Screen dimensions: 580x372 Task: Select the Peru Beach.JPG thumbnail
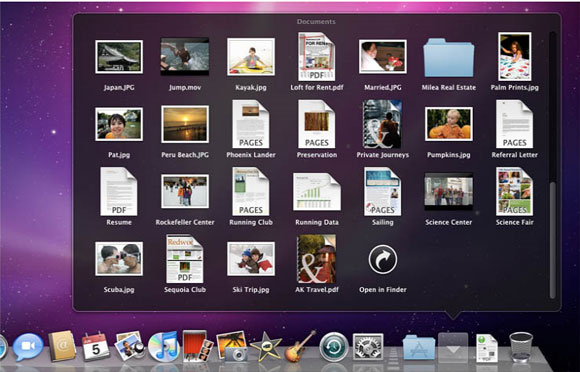(185, 124)
